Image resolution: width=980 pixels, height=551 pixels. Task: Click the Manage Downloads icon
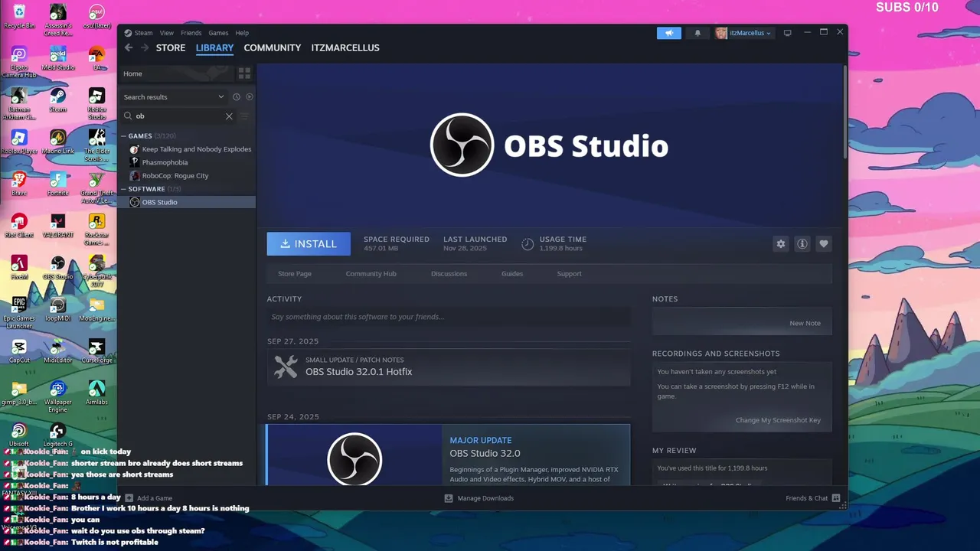pyautogui.click(x=449, y=498)
